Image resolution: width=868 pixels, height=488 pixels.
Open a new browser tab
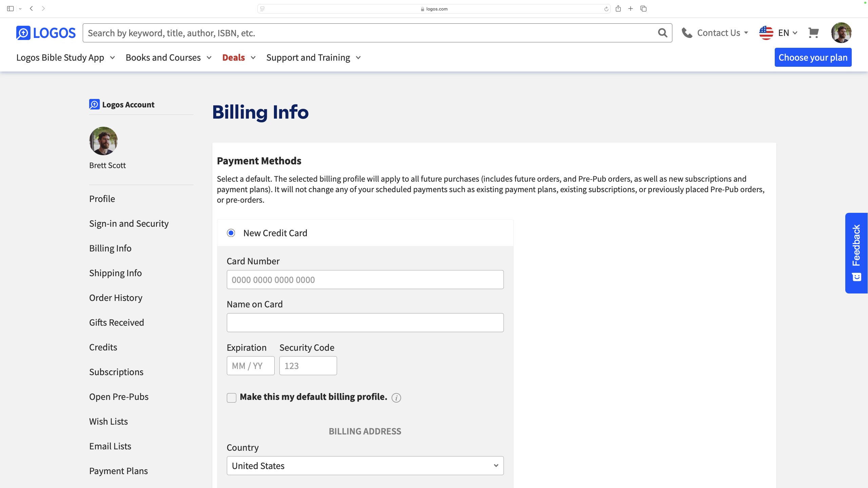click(x=631, y=8)
